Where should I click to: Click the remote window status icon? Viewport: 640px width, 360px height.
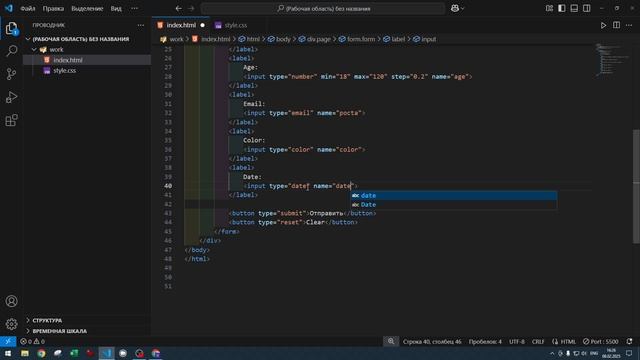[8, 341]
